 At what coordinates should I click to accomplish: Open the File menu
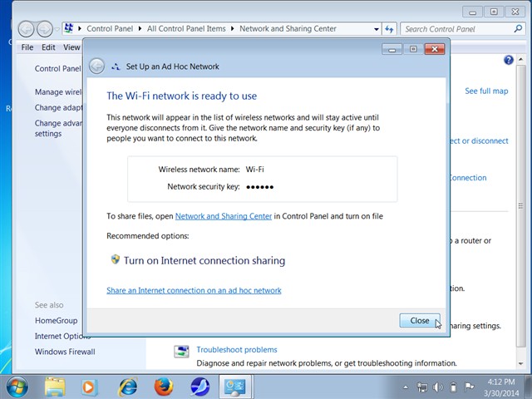point(27,47)
